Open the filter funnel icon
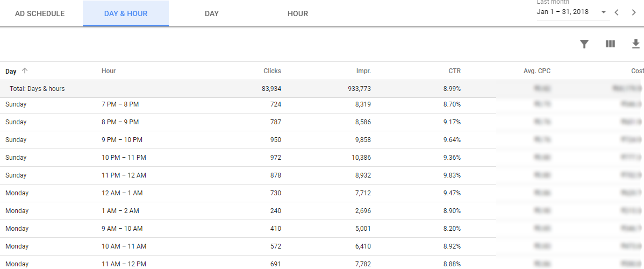Screen dimensions: 644x269 584,44
